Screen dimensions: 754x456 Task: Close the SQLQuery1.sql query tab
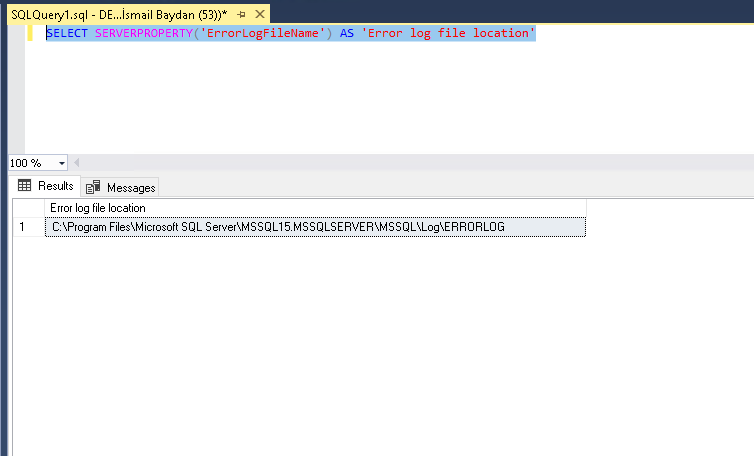pos(260,14)
